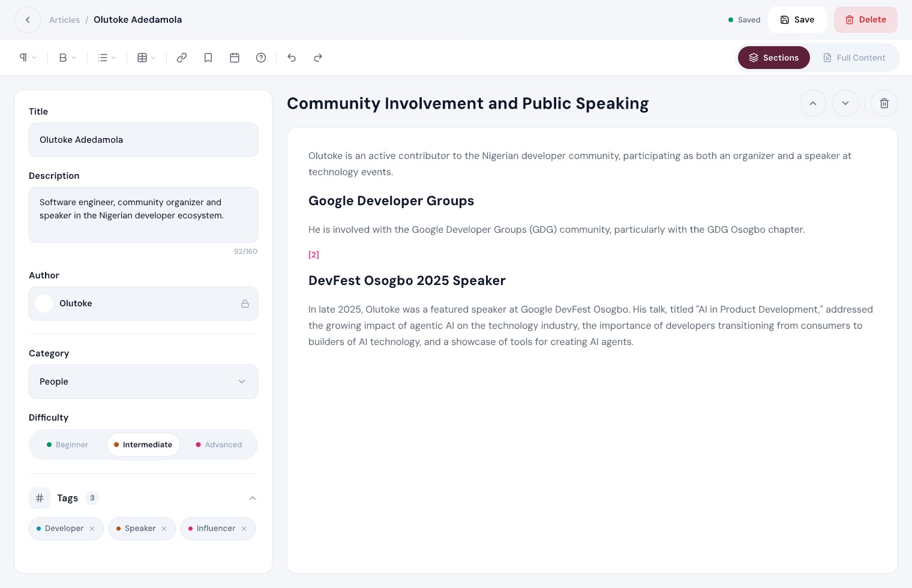Click the Save button
Viewport: 912px width, 588px height.
coord(797,20)
